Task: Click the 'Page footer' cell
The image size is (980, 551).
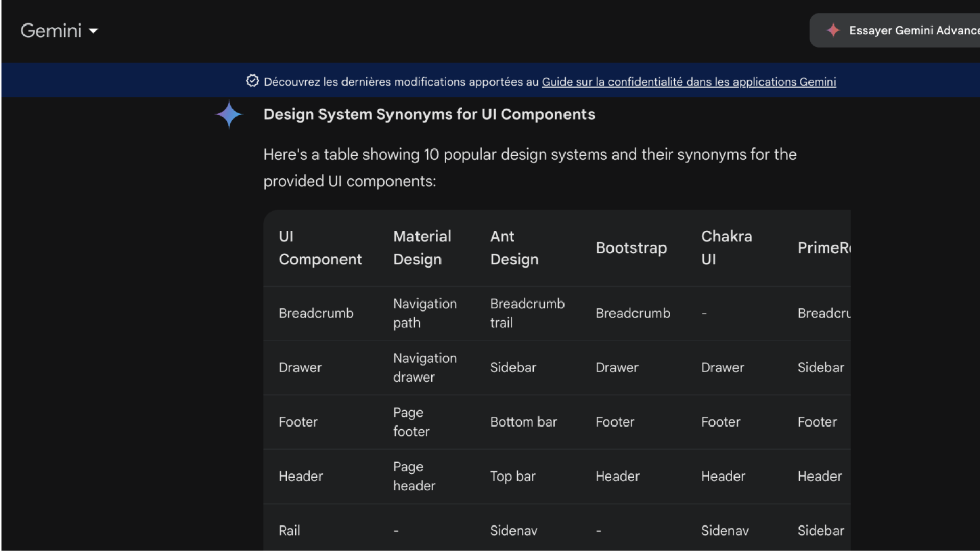Action: tap(411, 422)
